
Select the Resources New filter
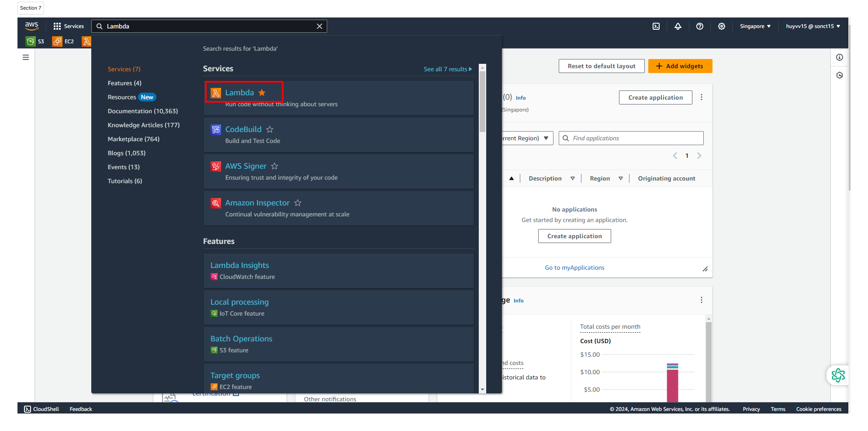coord(131,97)
